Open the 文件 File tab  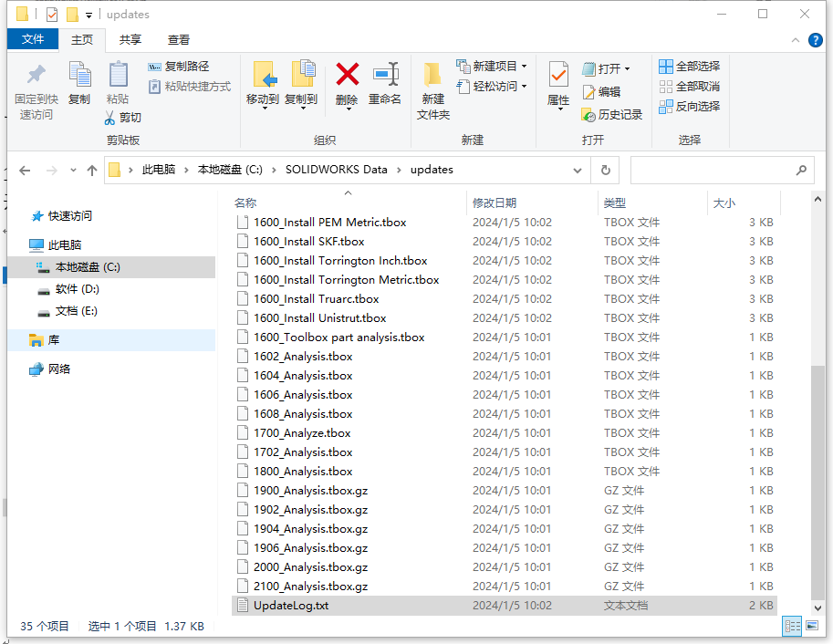[x=33, y=39]
